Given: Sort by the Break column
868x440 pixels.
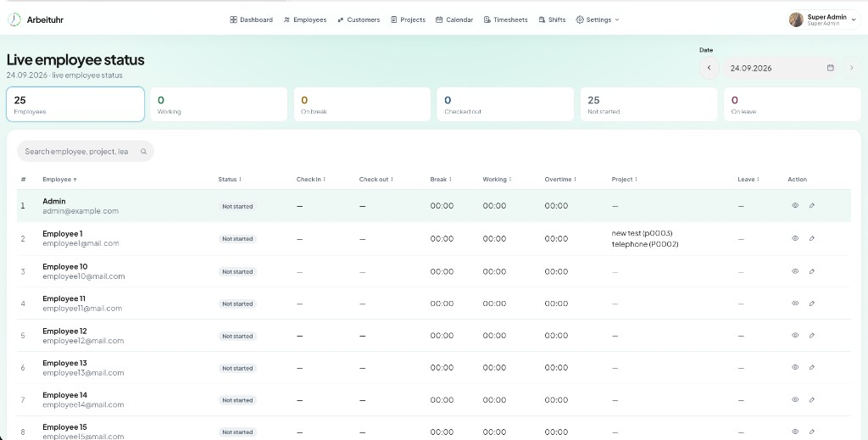Looking at the screenshot, I should pyautogui.click(x=441, y=180).
